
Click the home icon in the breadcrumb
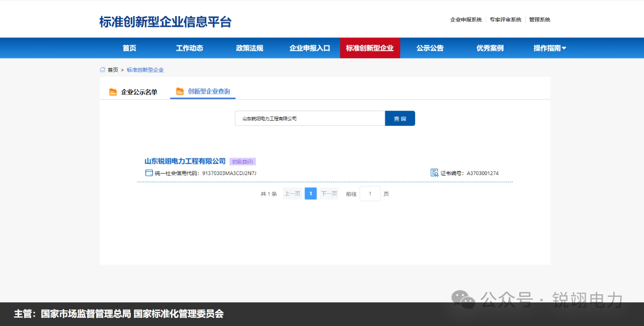103,70
